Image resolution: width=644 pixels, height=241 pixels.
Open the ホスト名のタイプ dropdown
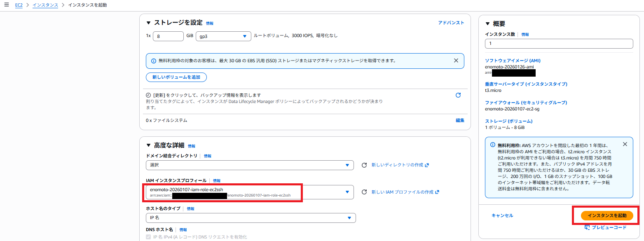(251, 218)
